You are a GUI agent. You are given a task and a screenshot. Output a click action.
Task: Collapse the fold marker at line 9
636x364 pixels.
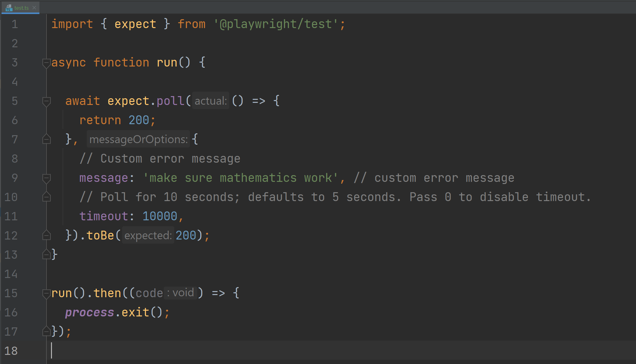pyautogui.click(x=46, y=178)
